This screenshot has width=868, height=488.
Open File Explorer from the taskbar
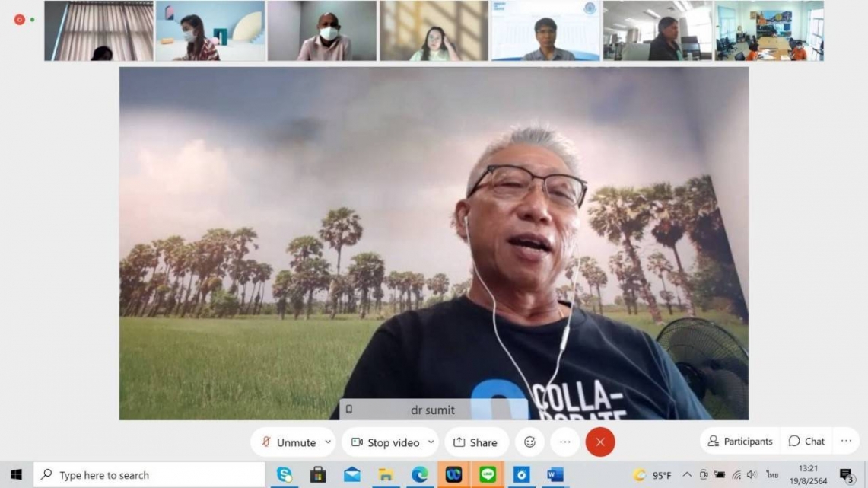pos(386,475)
